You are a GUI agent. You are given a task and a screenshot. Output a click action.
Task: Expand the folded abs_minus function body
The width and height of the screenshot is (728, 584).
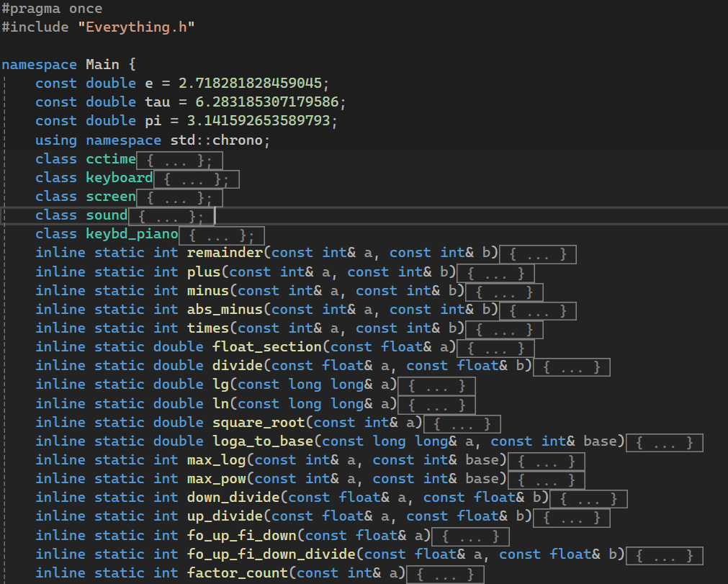(537, 310)
